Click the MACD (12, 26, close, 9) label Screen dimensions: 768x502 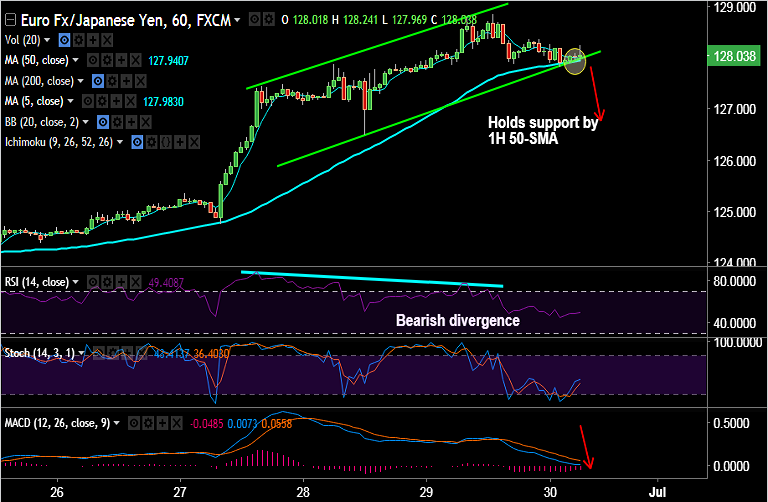coord(57,423)
